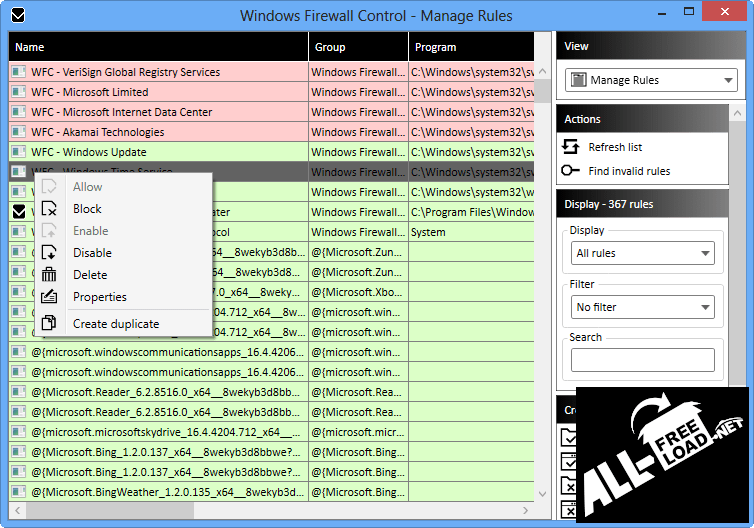Image resolution: width=754 pixels, height=528 pixels.
Task: Click the Refresh list arrows icon
Action: coord(571,147)
